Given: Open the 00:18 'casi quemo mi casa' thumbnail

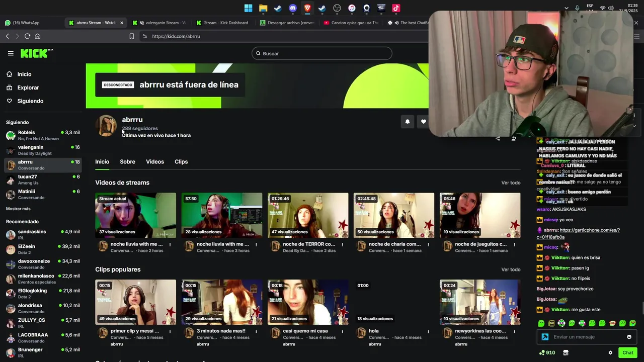Looking at the screenshot, I should click(x=308, y=302).
